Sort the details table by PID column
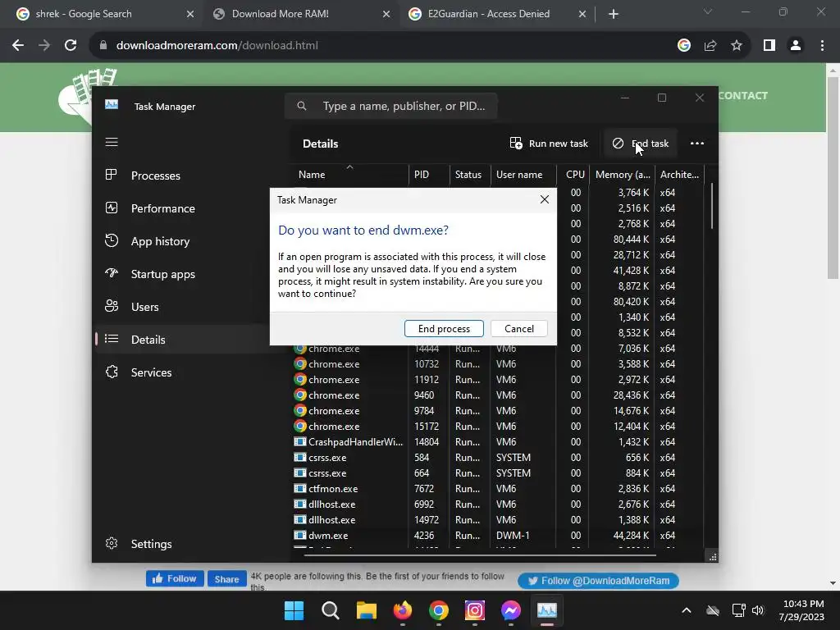 (x=429, y=175)
